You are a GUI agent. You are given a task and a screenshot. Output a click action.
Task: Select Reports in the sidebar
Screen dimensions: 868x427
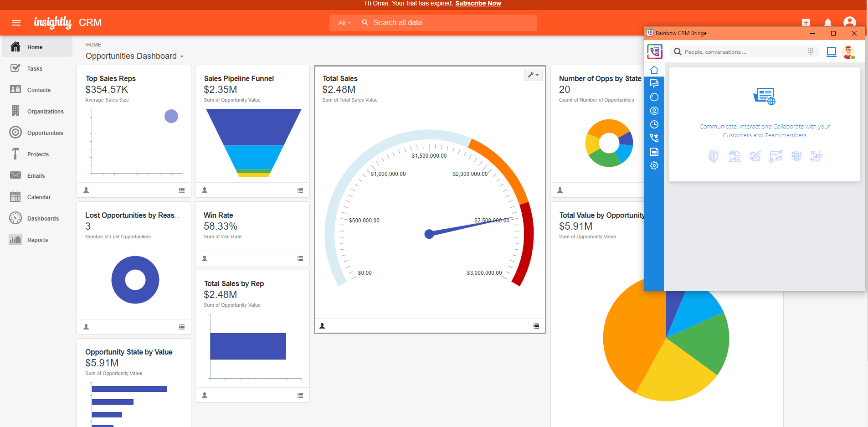[37, 240]
